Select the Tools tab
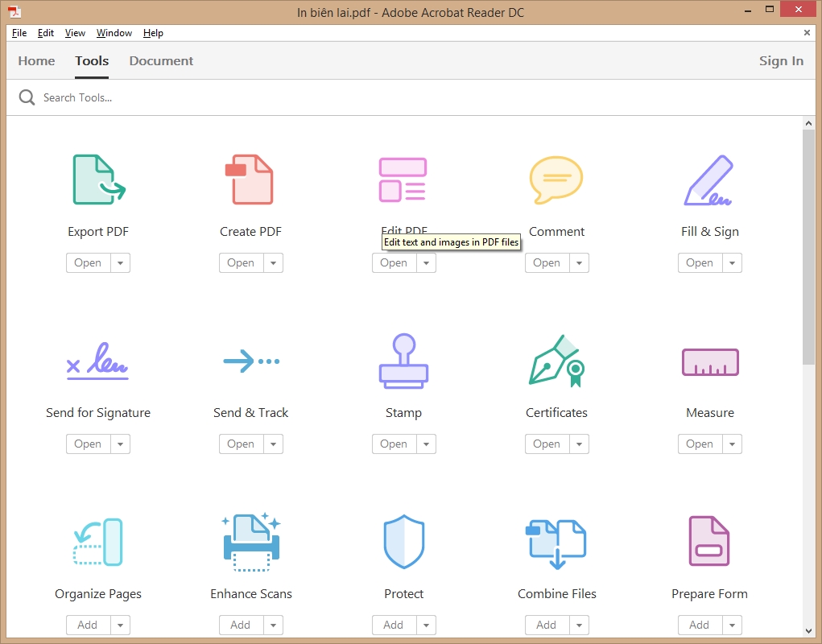The image size is (822, 644). tap(92, 61)
